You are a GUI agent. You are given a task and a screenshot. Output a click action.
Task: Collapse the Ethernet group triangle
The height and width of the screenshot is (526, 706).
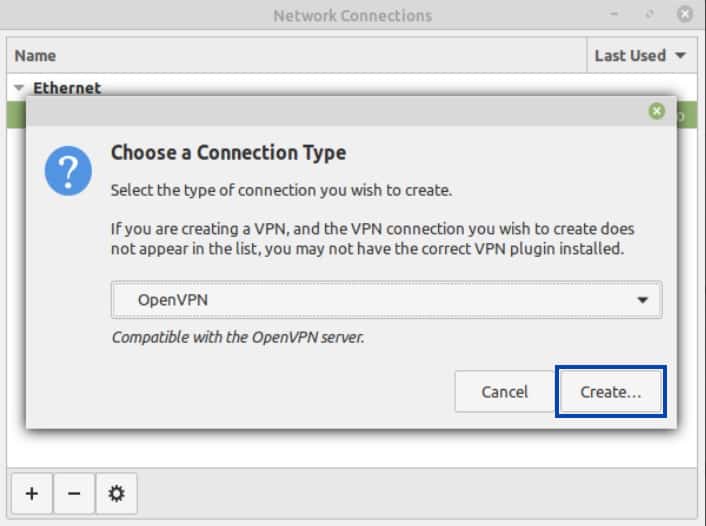[19, 87]
